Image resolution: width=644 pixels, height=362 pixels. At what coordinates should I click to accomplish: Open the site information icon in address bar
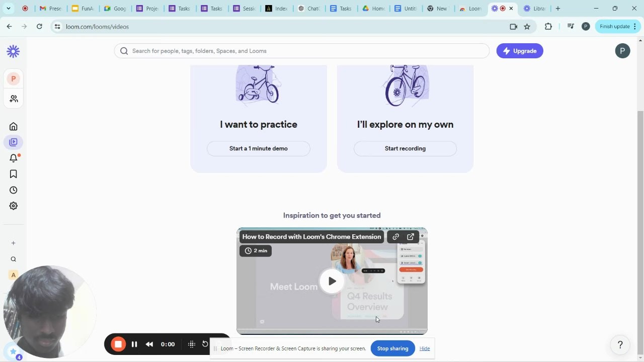(x=57, y=27)
